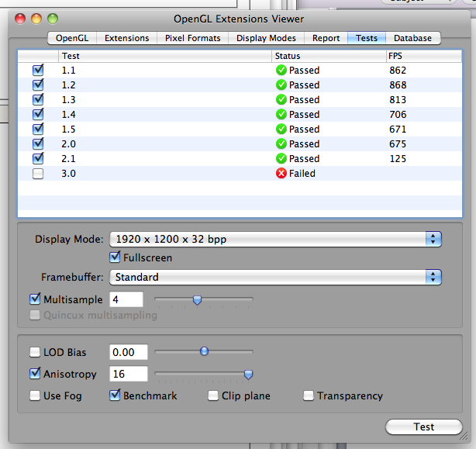Uncheck the test 1.4 checkbox
The height and width of the screenshot is (449, 476).
tap(38, 114)
